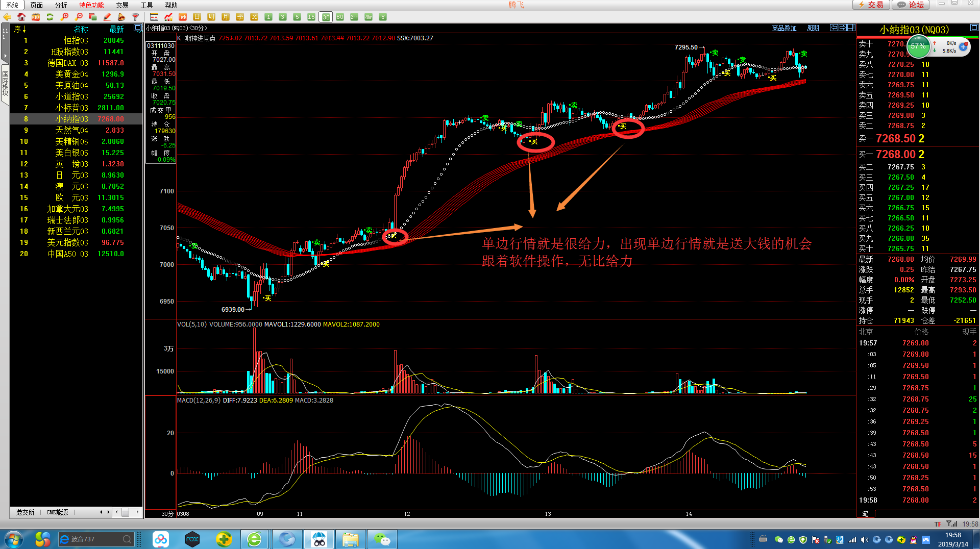980x549 pixels.
Task: Click the 交易 button at top right
Action: (871, 5)
